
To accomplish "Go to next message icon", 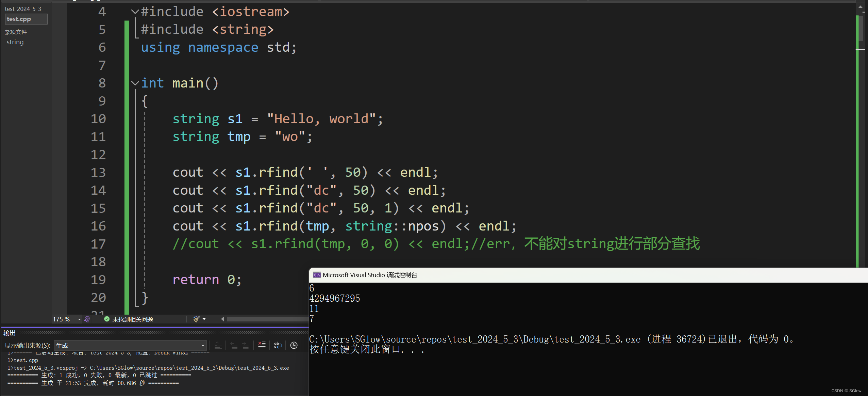I will [245, 345].
